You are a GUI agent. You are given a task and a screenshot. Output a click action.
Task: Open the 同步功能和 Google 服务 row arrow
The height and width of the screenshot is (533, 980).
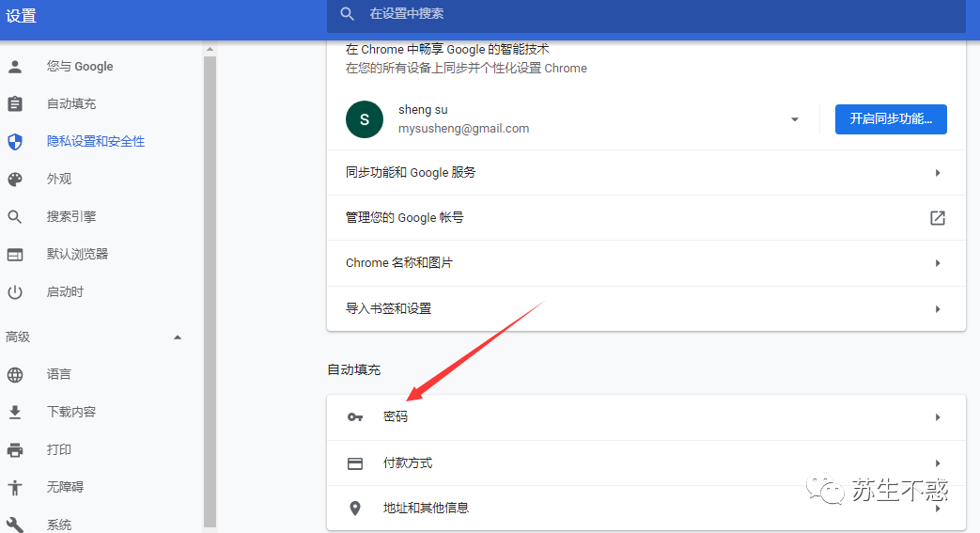tap(938, 173)
